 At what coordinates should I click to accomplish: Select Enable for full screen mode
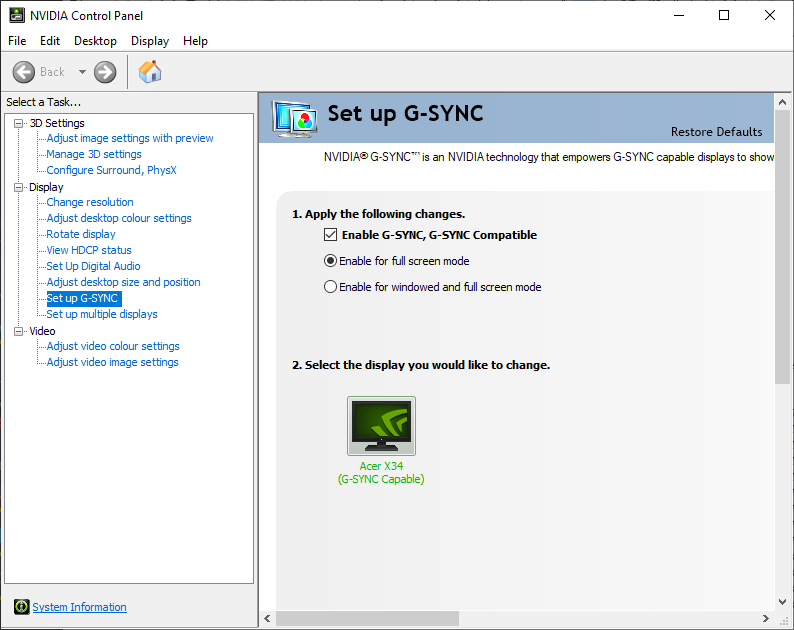[331, 261]
